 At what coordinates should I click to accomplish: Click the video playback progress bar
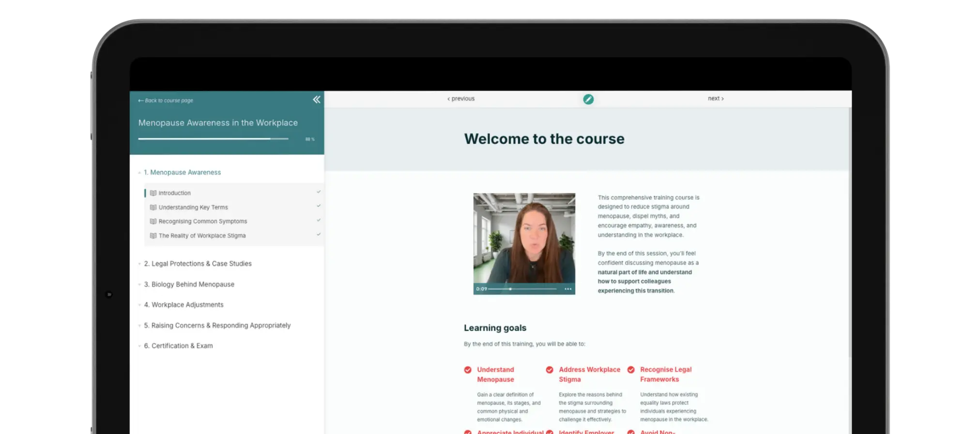tap(523, 289)
